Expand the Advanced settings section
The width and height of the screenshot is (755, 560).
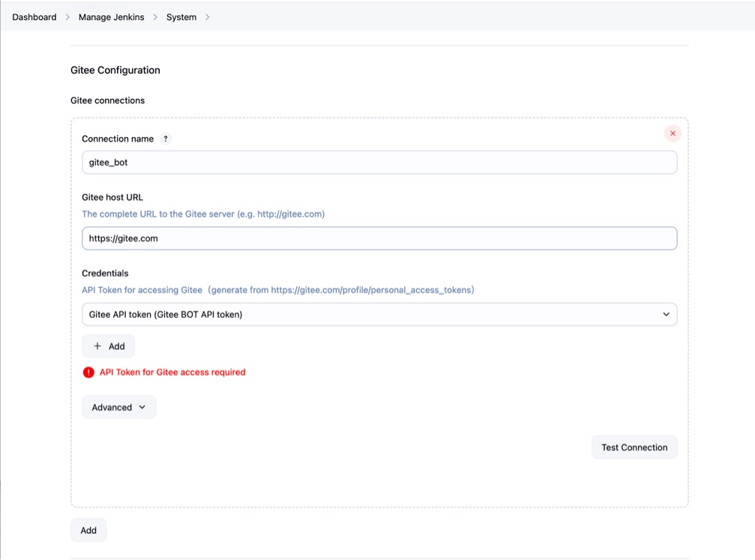(x=118, y=407)
